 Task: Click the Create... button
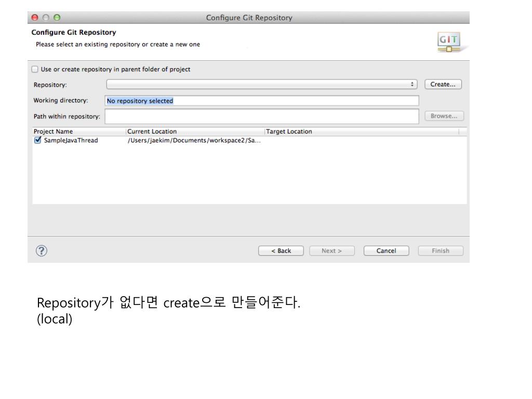pyautogui.click(x=443, y=84)
